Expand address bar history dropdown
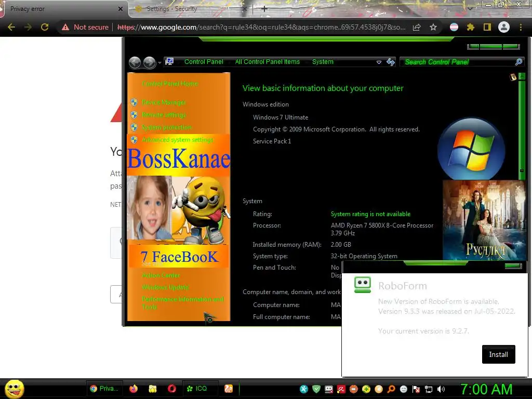Screen dimensions: 532x399 pos(379,62)
